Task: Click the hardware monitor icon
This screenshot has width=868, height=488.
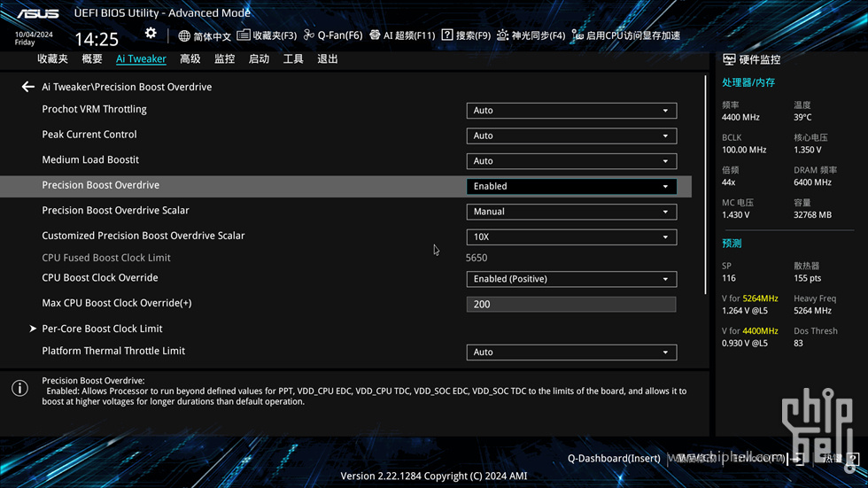Action: click(729, 59)
